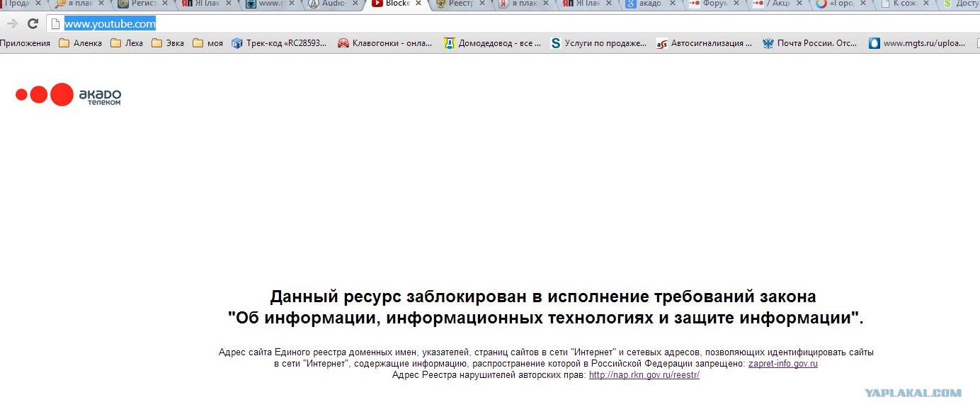The image size is (980, 414).
Task: Switch to the Досту tab
Action: [x=962, y=4]
